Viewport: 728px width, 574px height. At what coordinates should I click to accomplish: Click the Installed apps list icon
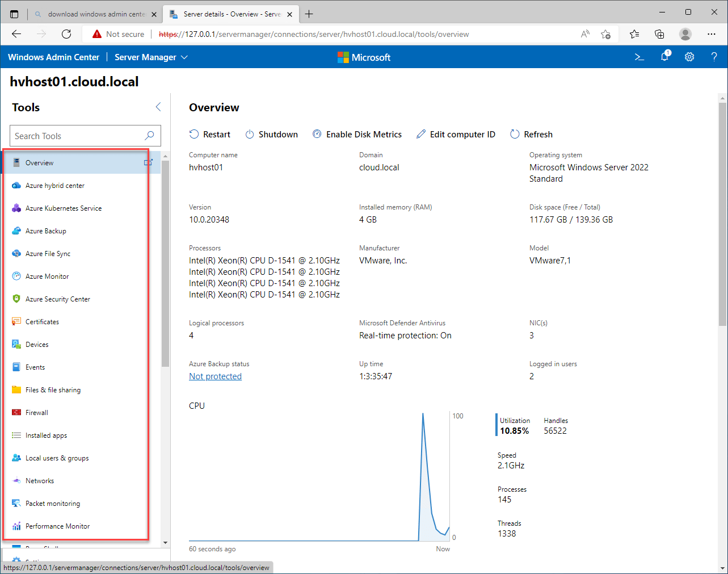(x=16, y=435)
